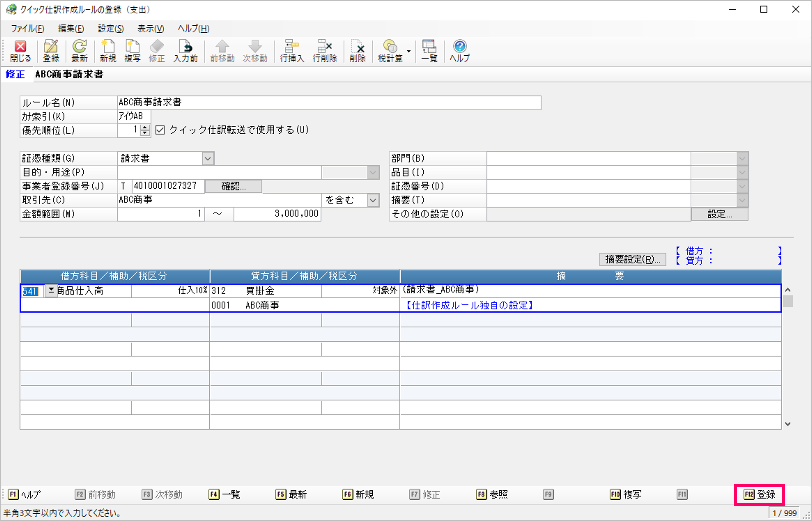The image size is (812, 521).
Task: Click the 摘要設定(R)... button
Action: pos(632,260)
